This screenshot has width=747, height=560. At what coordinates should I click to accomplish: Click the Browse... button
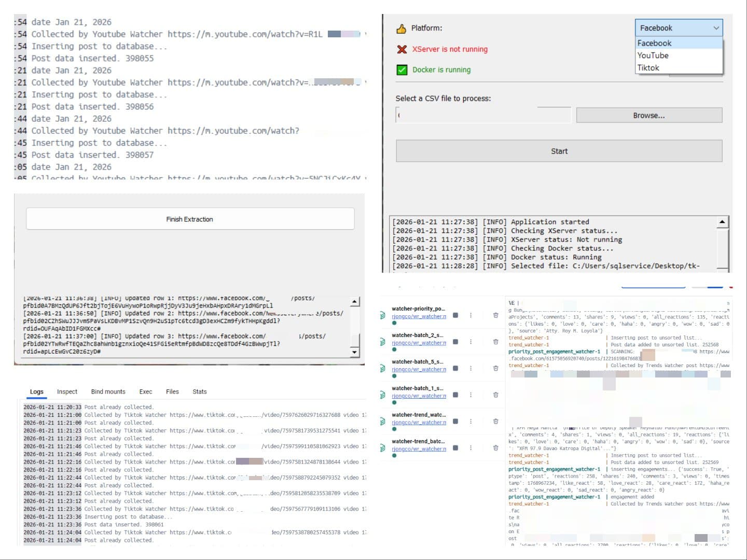649,116
